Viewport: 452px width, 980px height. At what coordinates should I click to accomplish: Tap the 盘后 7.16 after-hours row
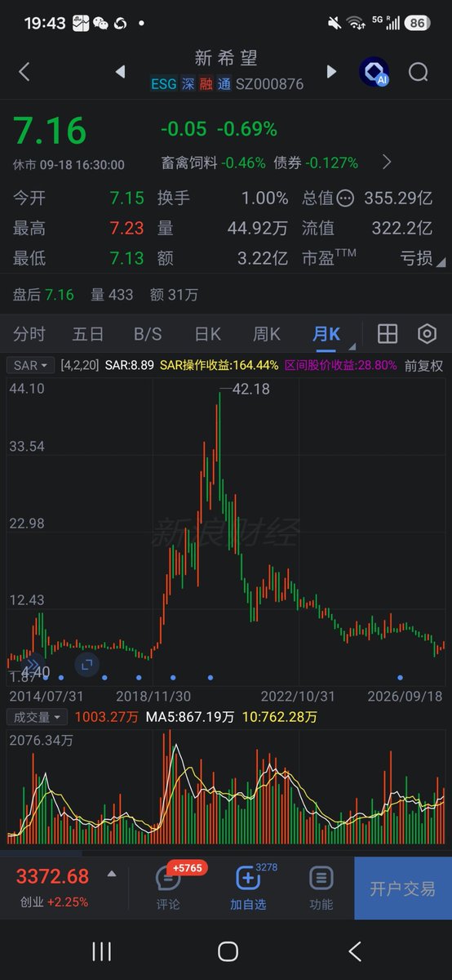[x=43, y=294]
